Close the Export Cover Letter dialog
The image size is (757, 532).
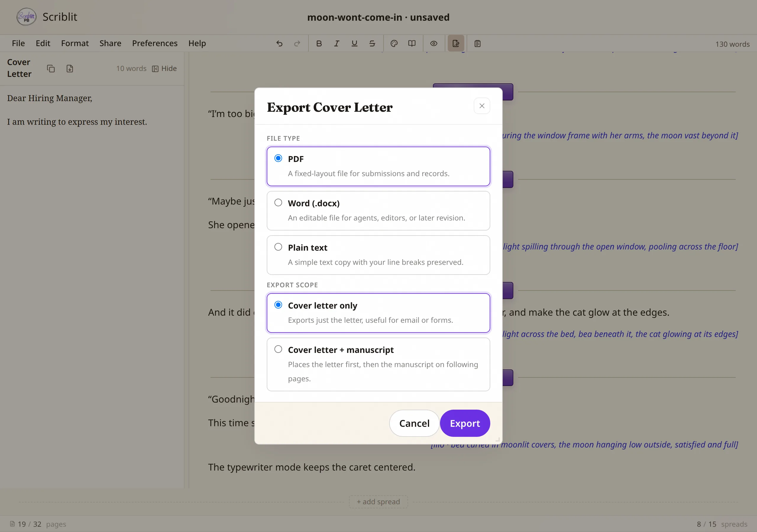[x=482, y=106]
